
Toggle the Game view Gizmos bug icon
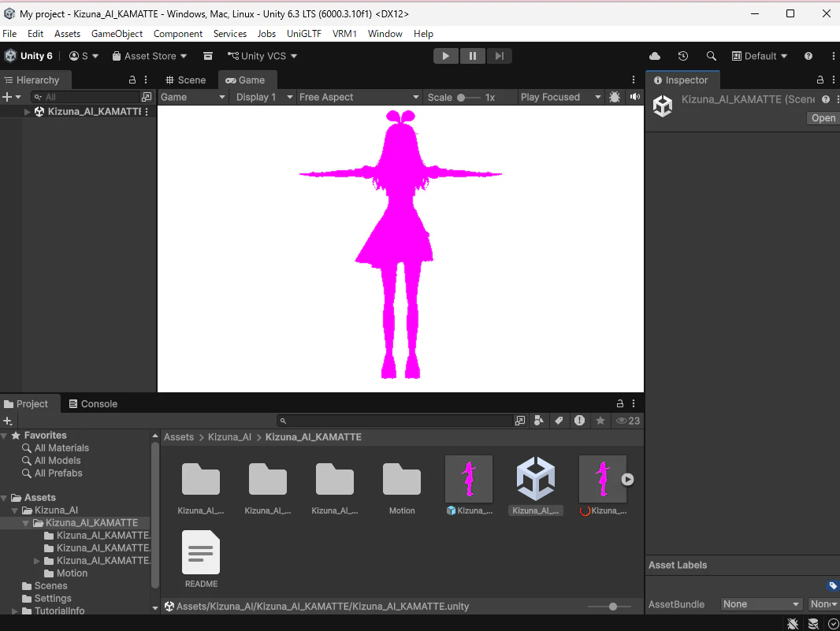615,97
